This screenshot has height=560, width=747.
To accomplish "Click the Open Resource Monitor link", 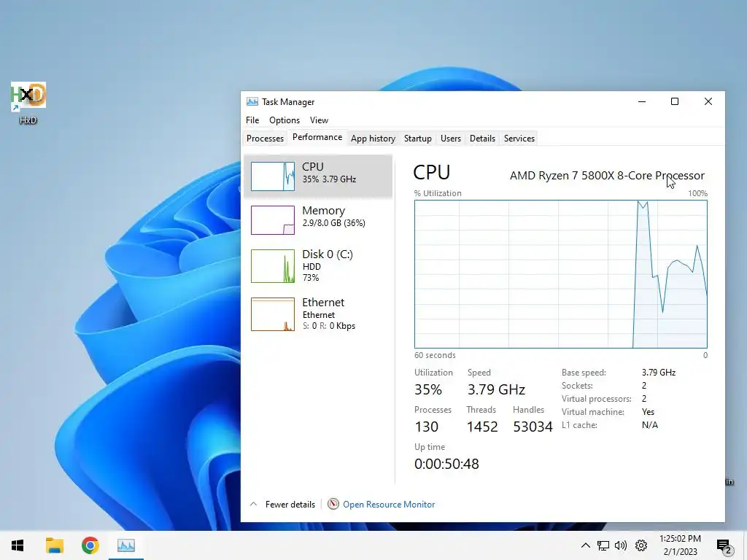I will pyautogui.click(x=389, y=505).
